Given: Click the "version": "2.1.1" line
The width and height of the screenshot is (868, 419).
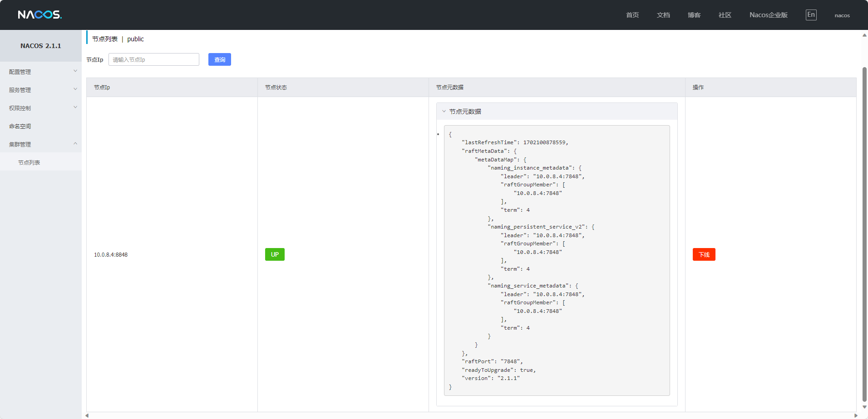Looking at the screenshot, I should tap(490, 378).
